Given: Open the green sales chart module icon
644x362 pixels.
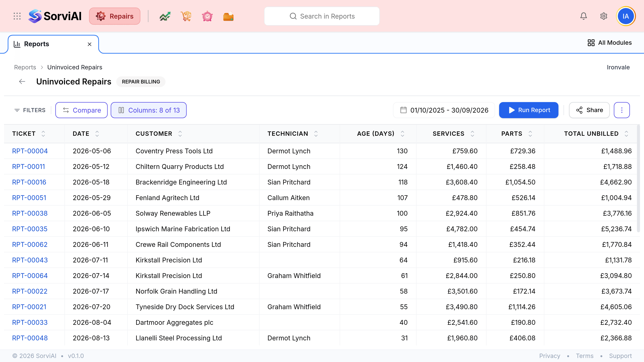Looking at the screenshot, I should [165, 16].
